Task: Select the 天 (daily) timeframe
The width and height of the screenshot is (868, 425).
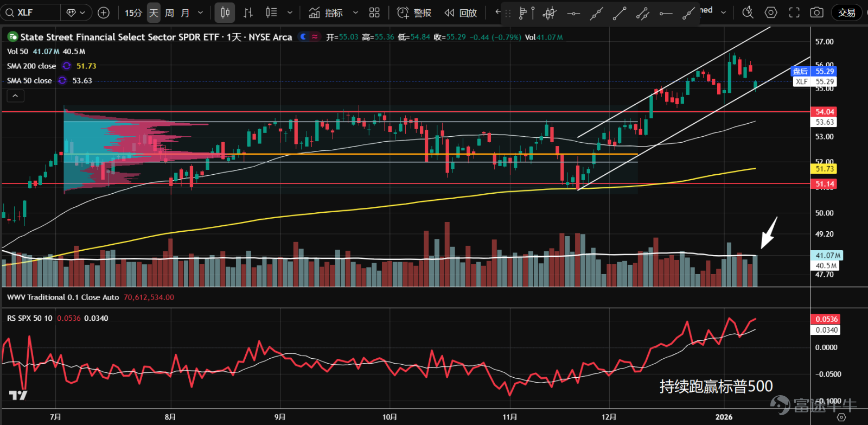Action: coord(154,12)
